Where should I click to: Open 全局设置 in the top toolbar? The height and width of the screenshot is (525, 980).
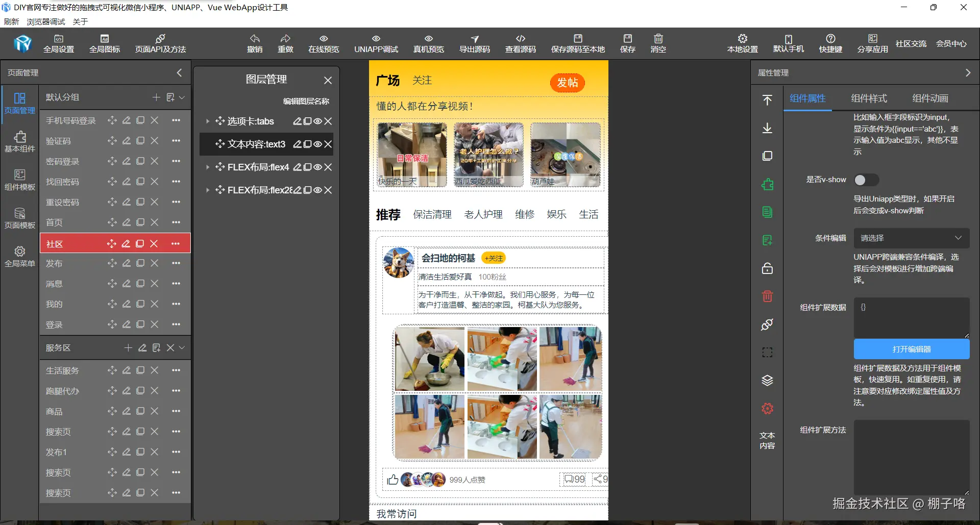59,43
